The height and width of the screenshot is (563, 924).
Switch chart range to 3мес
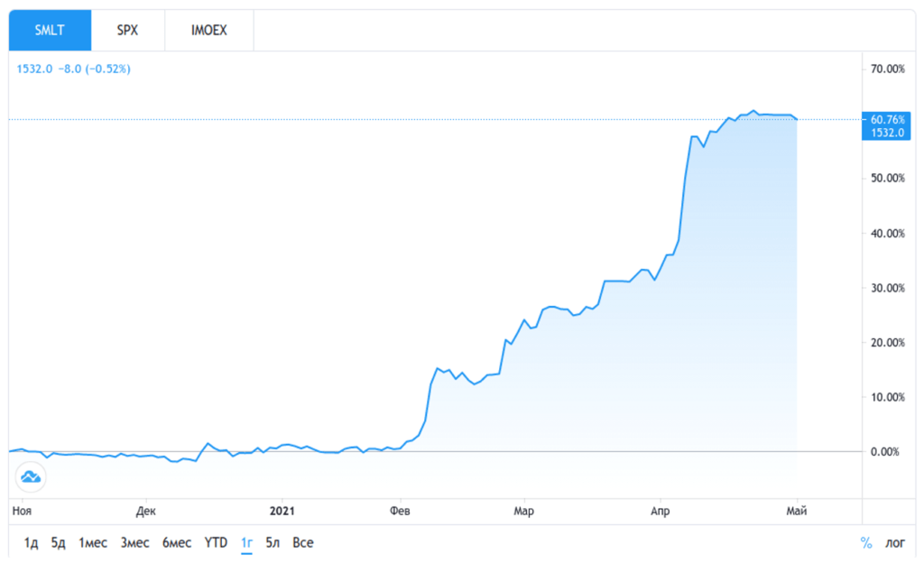click(134, 542)
